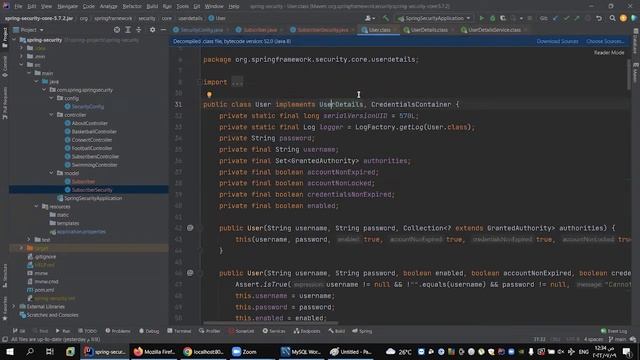Click the Collapse All icon in Project panel

coord(138,30)
